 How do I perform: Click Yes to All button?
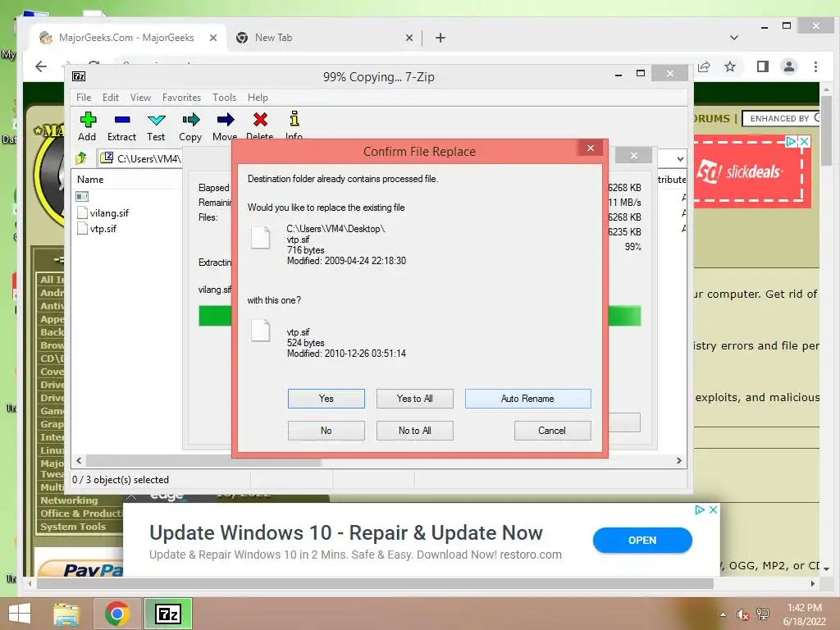414,399
